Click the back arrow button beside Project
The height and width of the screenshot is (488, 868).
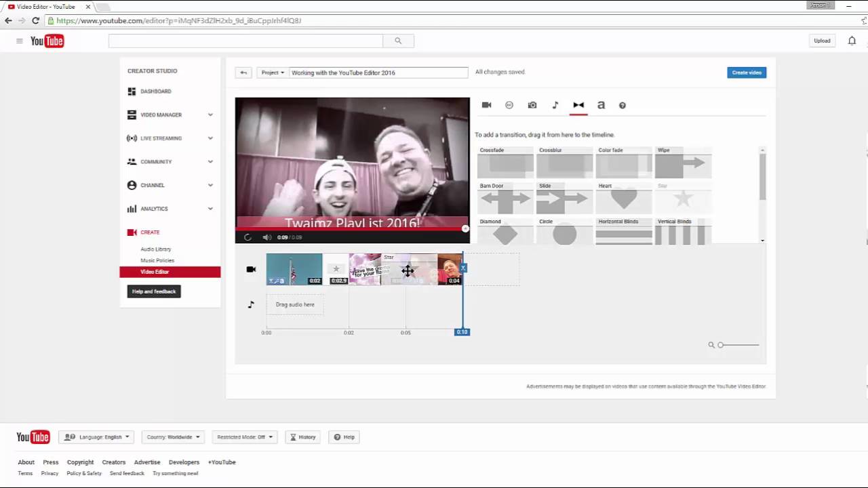pyautogui.click(x=243, y=73)
